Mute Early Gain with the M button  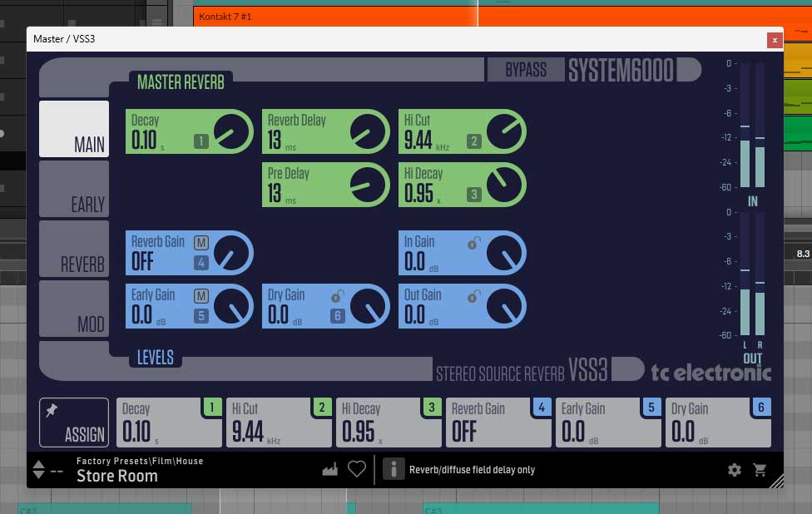pyautogui.click(x=201, y=295)
